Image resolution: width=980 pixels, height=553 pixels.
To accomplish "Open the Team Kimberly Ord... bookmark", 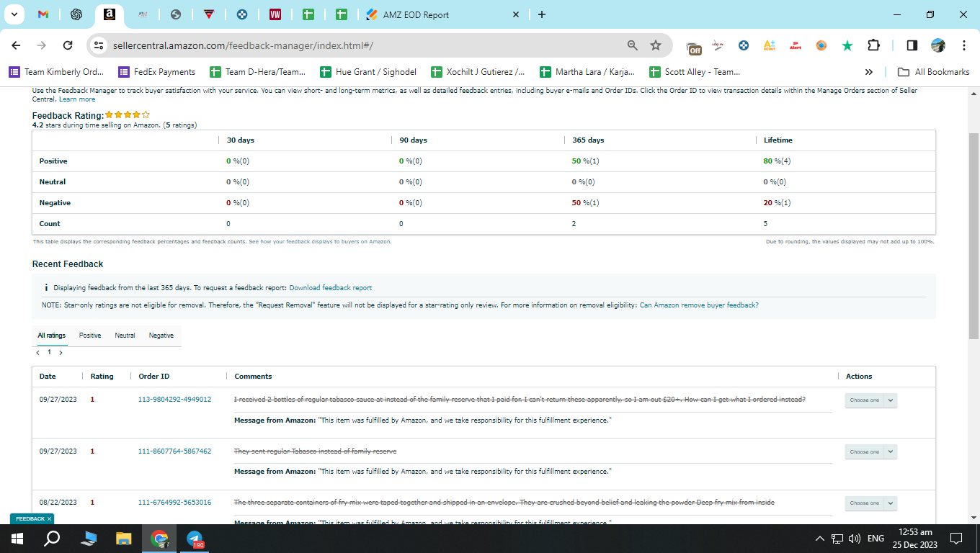I will [x=57, y=72].
